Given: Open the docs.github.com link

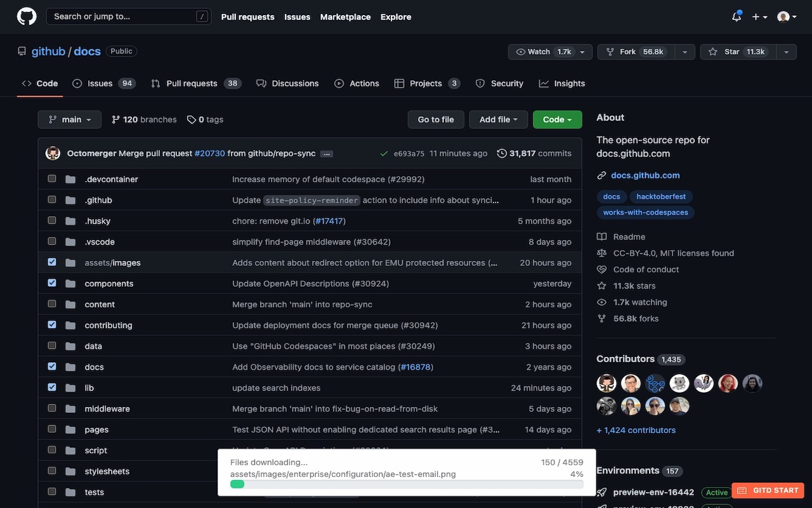Looking at the screenshot, I should [645, 175].
